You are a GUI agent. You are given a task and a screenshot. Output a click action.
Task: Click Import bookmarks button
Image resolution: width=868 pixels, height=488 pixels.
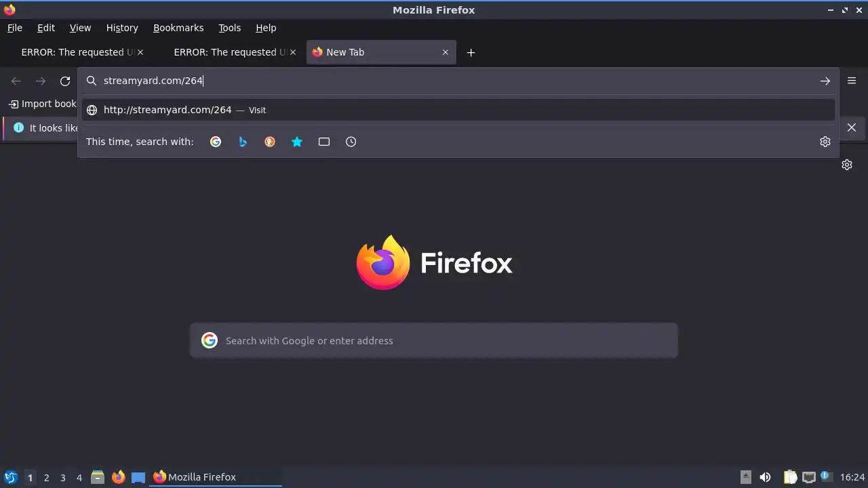(42, 104)
